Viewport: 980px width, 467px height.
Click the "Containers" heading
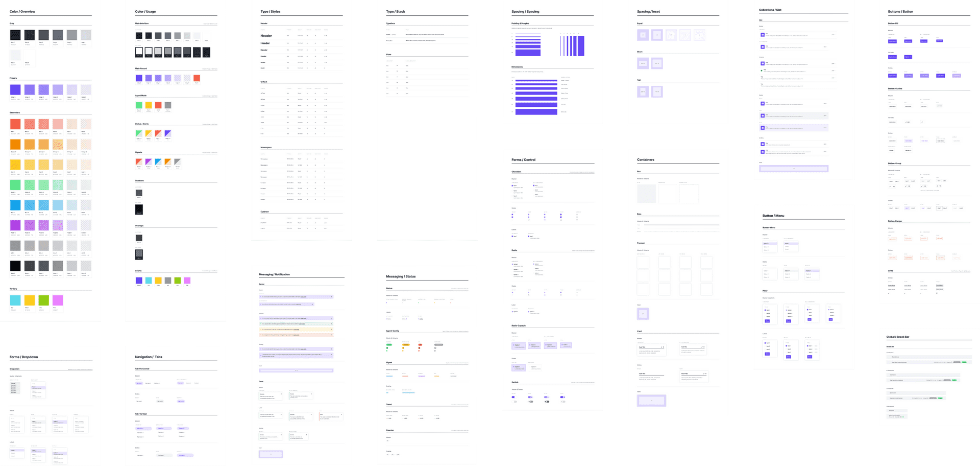coord(646,160)
